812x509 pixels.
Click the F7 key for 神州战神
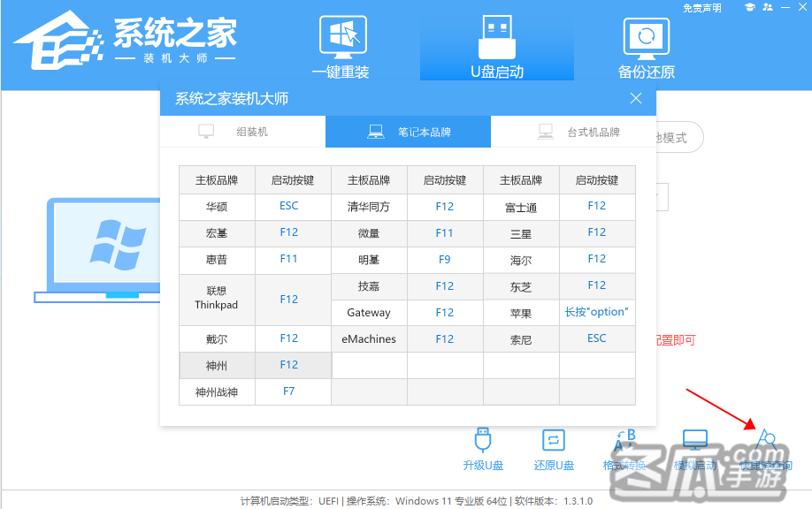[x=289, y=391]
